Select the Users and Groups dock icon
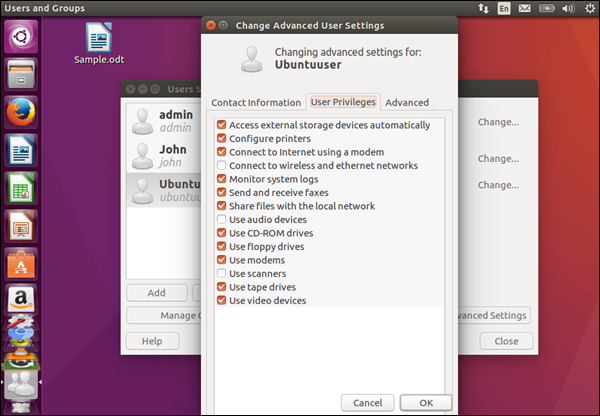 [21, 384]
